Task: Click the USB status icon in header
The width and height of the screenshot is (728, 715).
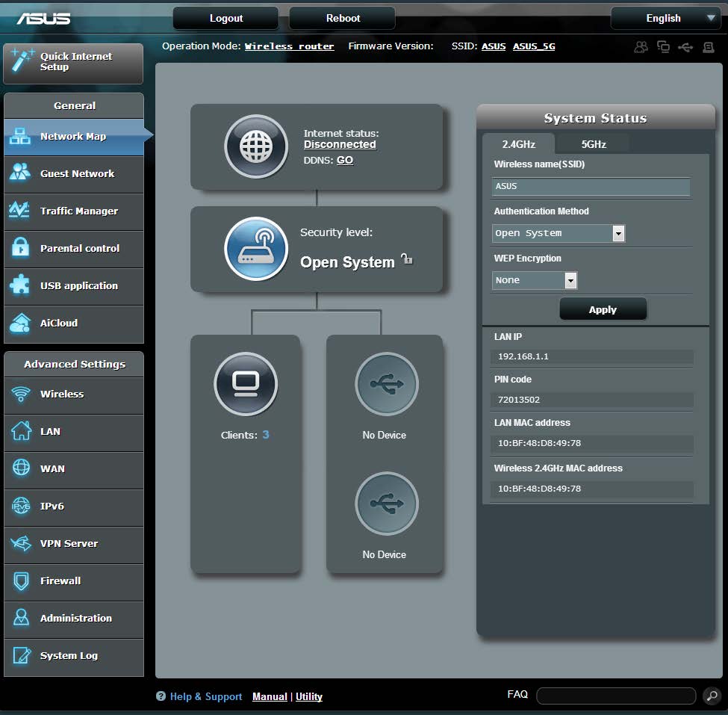Action: (x=685, y=47)
